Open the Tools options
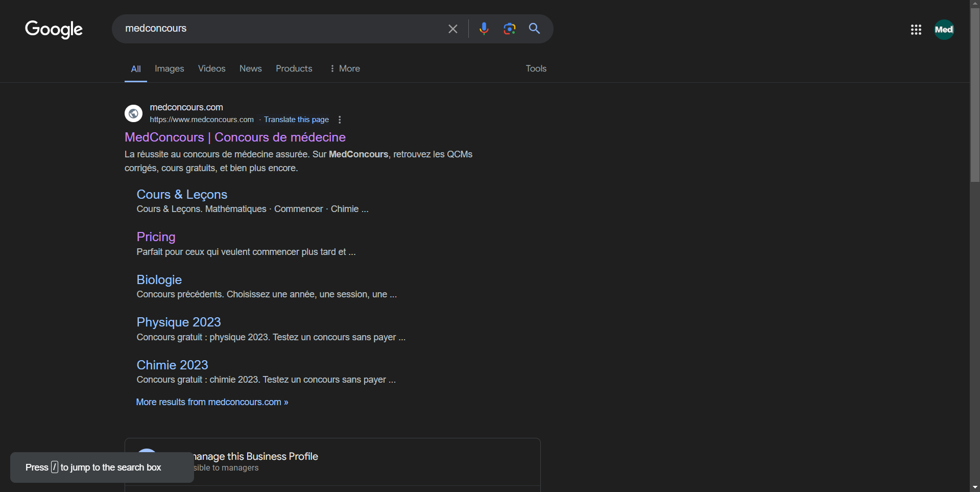Screen dimensions: 980x492 tap(536, 68)
